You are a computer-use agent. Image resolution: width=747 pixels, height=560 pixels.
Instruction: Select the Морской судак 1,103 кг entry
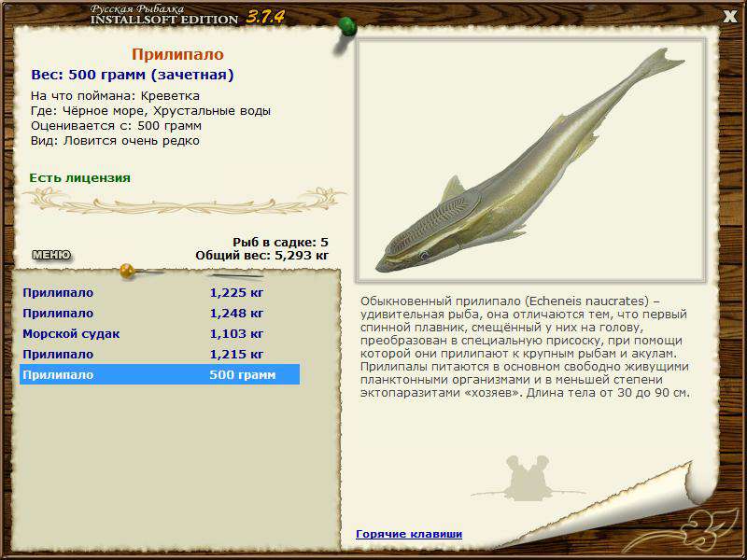tap(160, 334)
